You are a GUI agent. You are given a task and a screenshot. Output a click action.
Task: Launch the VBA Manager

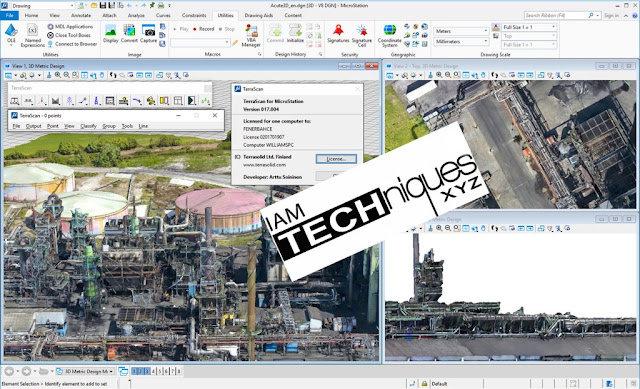point(251,35)
